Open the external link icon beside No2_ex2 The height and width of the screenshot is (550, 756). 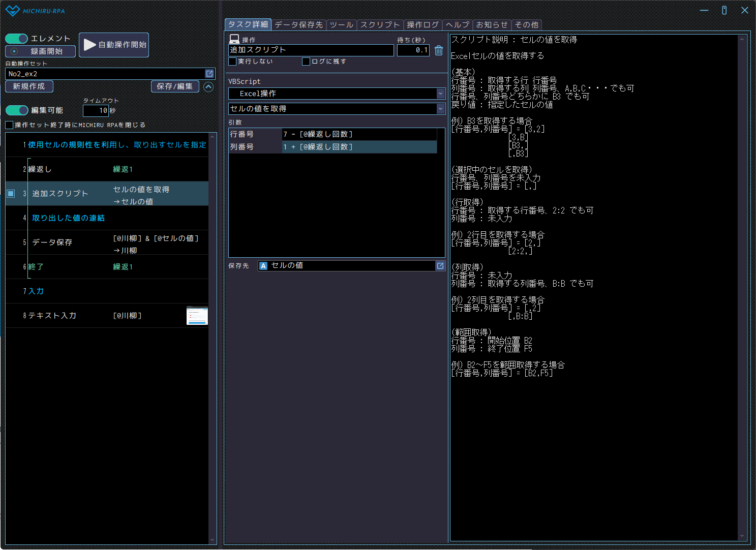point(209,74)
